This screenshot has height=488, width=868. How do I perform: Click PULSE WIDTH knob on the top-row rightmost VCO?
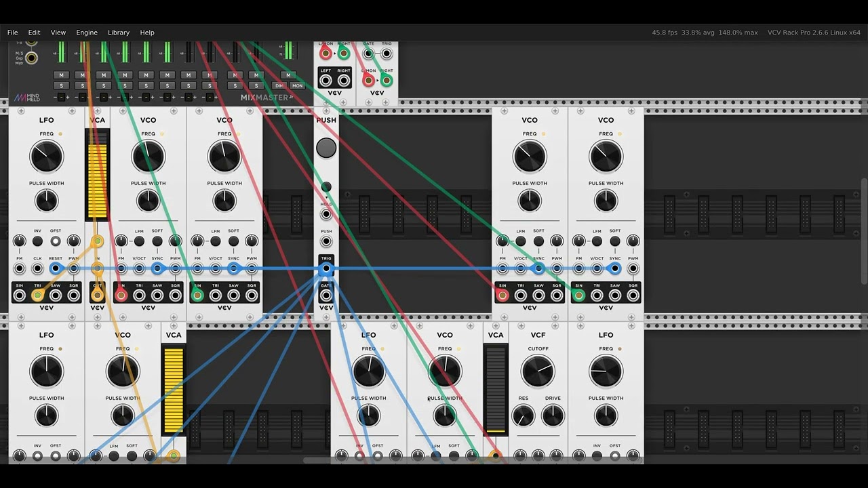(x=606, y=201)
